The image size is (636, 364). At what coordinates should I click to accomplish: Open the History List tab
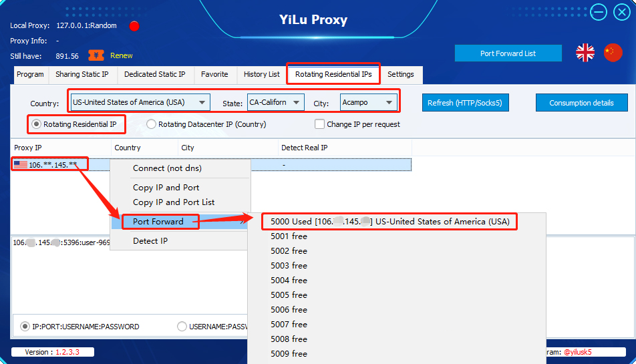(x=262, y=75)
